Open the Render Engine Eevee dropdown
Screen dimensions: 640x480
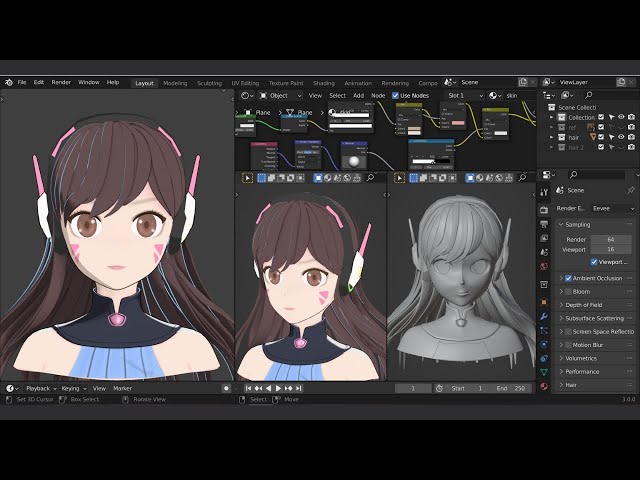pyautogui.click(x=613, y=209)
